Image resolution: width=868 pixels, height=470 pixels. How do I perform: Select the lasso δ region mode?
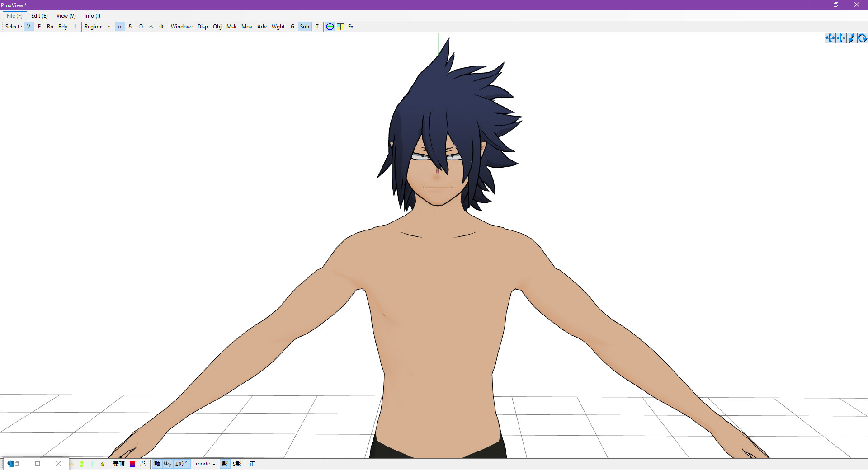tap(130, 27)
